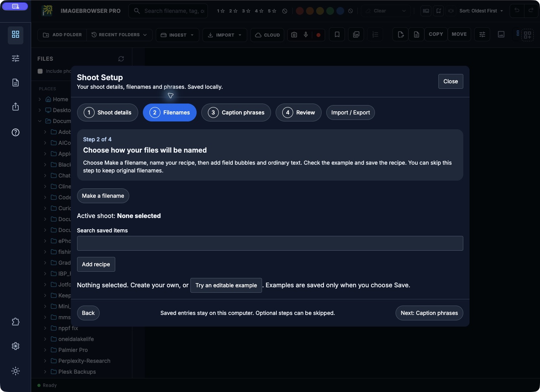Click Make a filename button
Screen dimensions: 540x392
click(x=103, y=196)
